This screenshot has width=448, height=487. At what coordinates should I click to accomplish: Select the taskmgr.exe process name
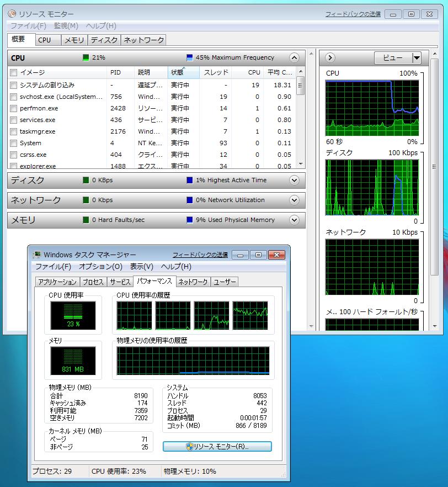[x=38, y=131]
